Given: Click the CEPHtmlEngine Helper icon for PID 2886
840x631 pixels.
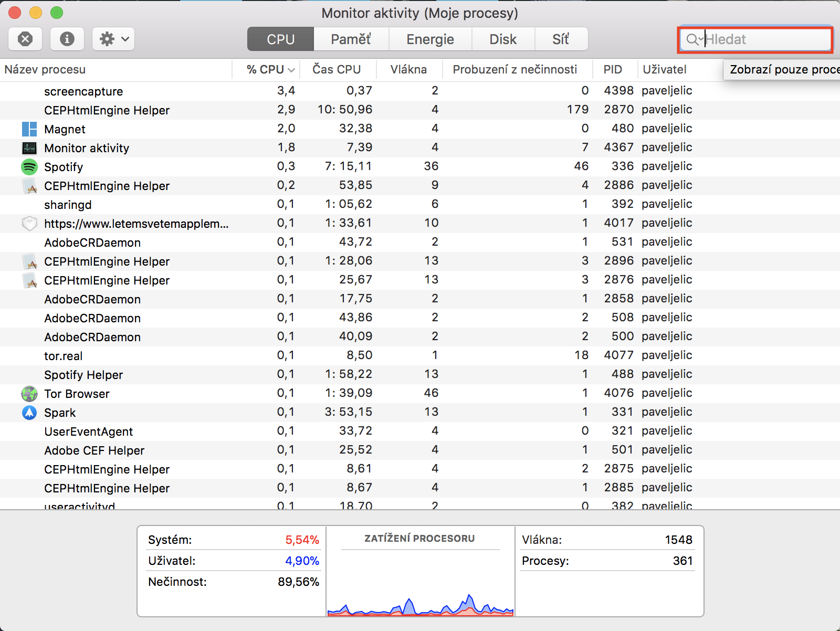Looking at the screenshot, I should 29,186.
